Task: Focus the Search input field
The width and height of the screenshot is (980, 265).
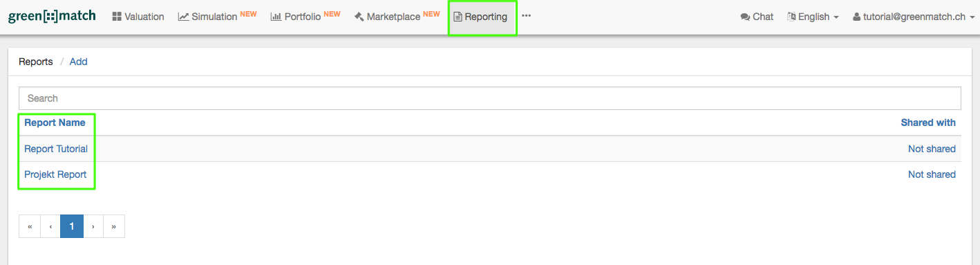Action: [489, 98]
